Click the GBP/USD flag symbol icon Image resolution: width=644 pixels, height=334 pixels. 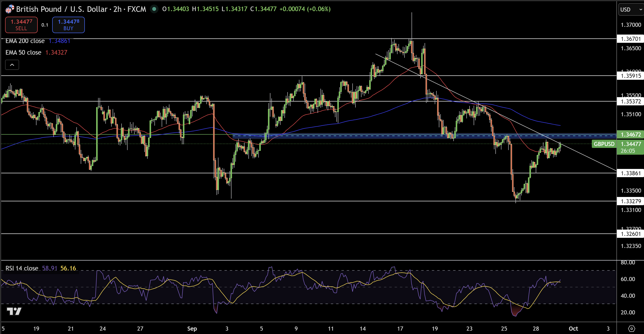9,9
